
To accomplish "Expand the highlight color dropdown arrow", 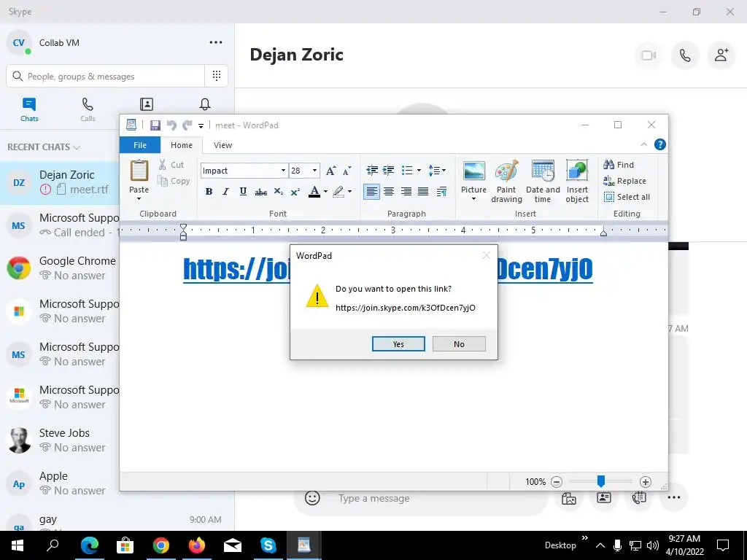I will click(349, 192).
